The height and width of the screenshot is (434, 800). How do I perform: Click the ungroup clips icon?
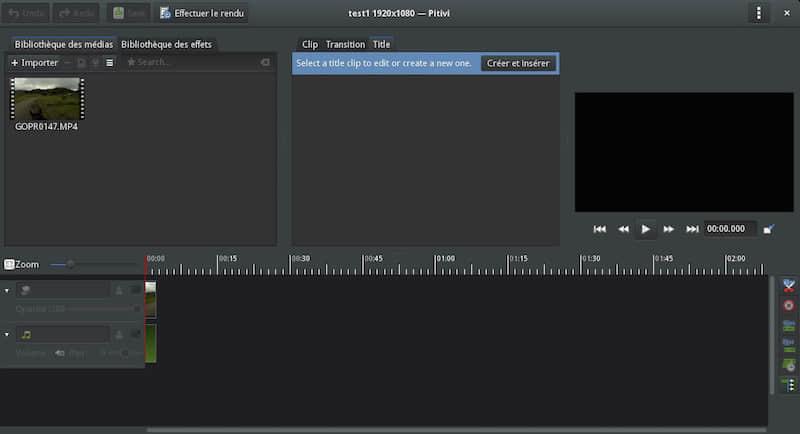(788, 344)
